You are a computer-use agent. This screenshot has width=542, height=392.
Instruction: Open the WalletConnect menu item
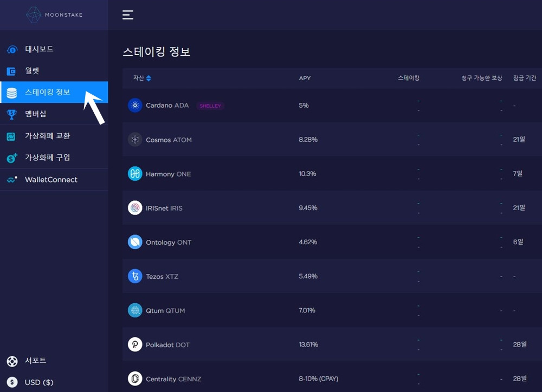(x=51, y=180)
